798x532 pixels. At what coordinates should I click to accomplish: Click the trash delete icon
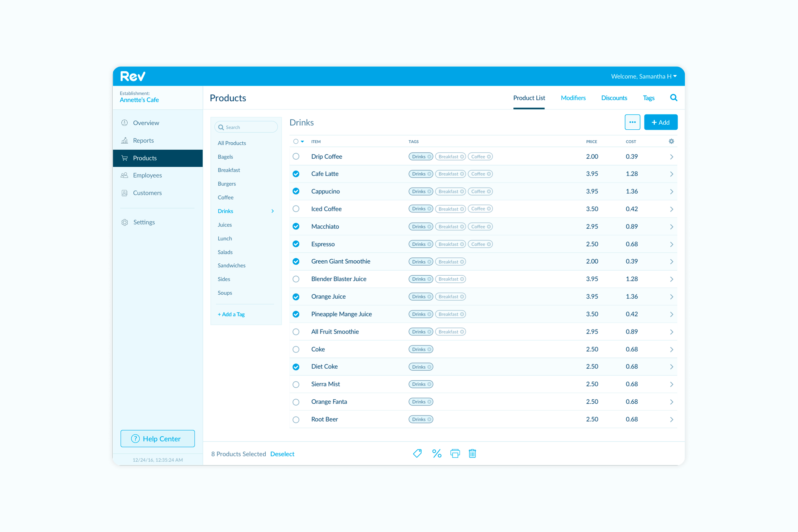(x=472, y=454)
